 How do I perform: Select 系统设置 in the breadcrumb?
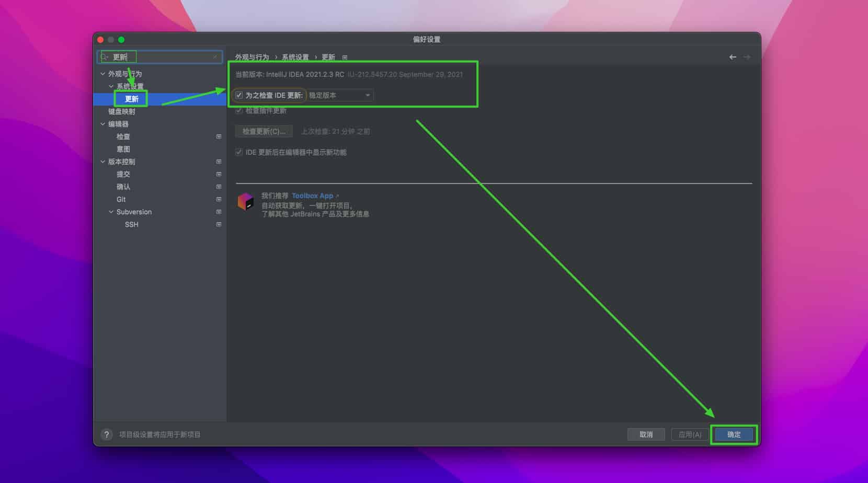295,57
